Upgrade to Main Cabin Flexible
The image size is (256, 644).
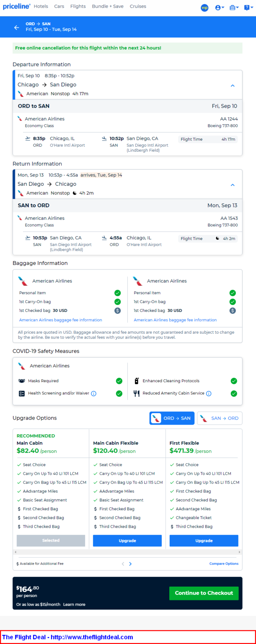tap(127, 541)
